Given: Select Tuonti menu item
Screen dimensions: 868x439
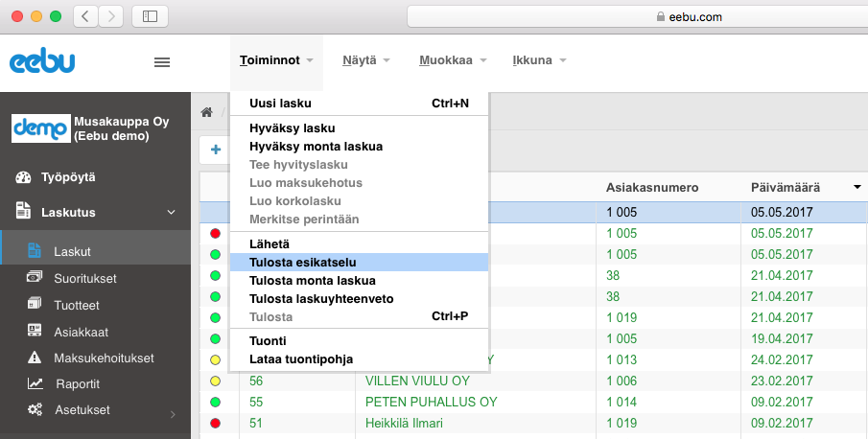Looking at the screenshot, I should tap(360, 341).
